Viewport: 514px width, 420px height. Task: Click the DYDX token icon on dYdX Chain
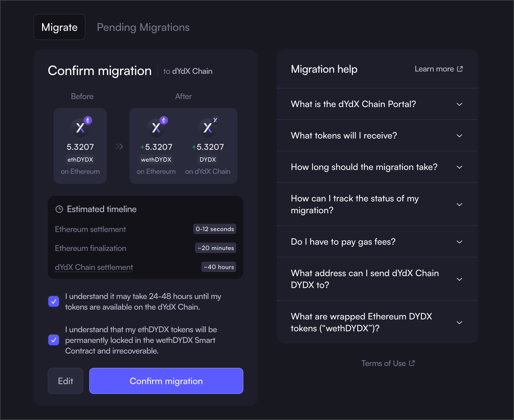pyautogui.click(x=208, y=127)
